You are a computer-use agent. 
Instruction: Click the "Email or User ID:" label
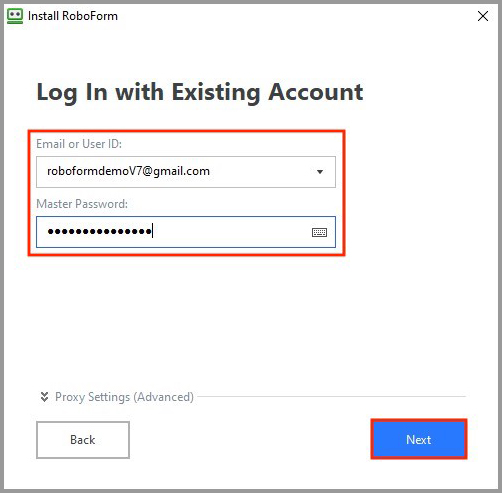(79, 144)
